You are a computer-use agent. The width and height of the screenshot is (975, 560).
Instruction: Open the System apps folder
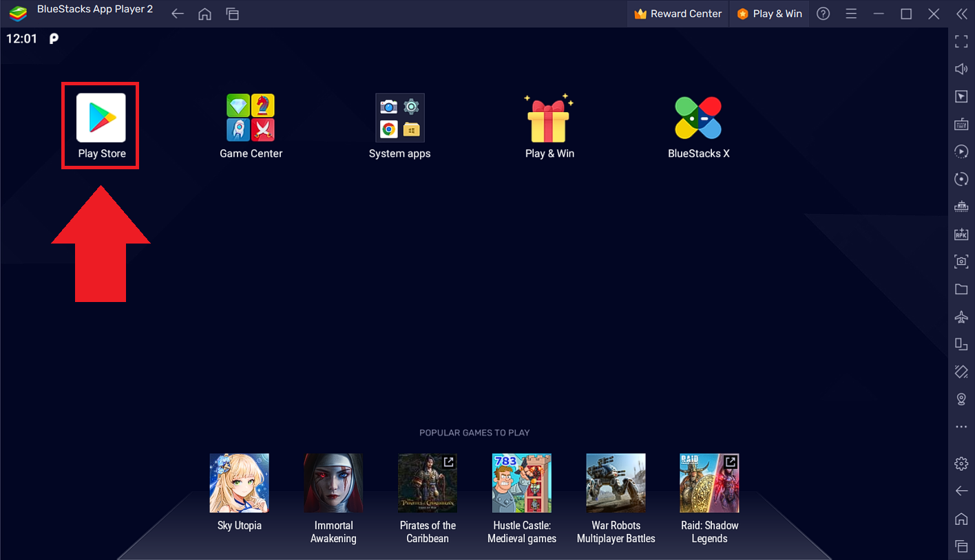tap(400, 118)
